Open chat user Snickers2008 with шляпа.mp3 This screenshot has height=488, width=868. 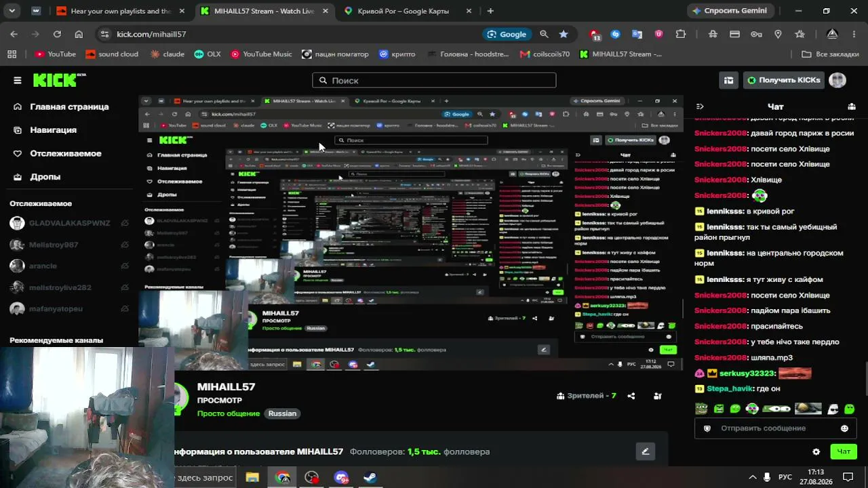(720, 358)
